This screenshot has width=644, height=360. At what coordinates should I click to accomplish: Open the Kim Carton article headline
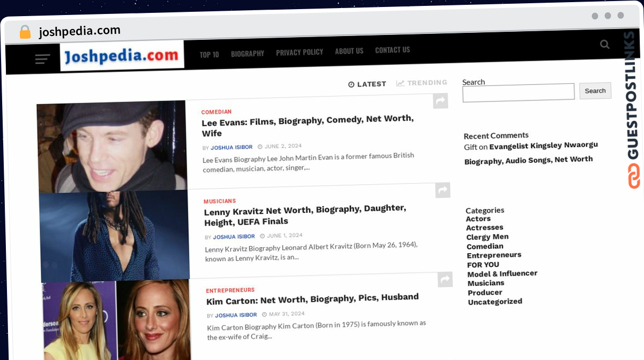[x=312, y=299]
